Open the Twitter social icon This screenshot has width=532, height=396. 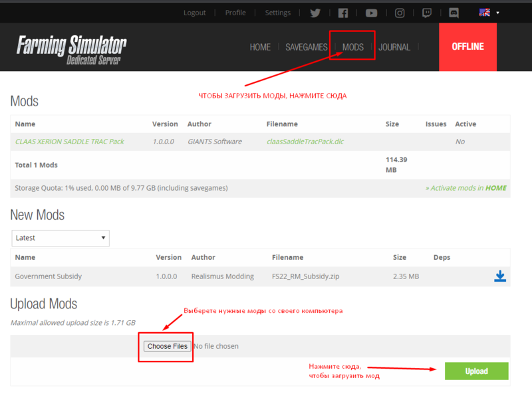(x=315, y=13)
